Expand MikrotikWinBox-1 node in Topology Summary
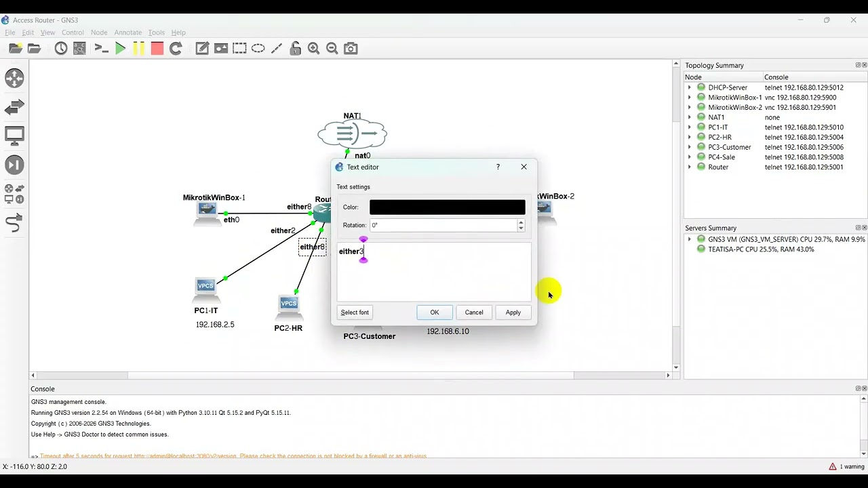 coord(690,98)
